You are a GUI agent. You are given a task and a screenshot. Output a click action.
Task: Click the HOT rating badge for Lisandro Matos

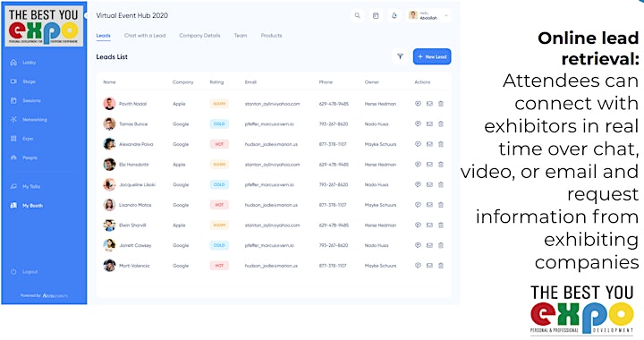click(219, 205)
